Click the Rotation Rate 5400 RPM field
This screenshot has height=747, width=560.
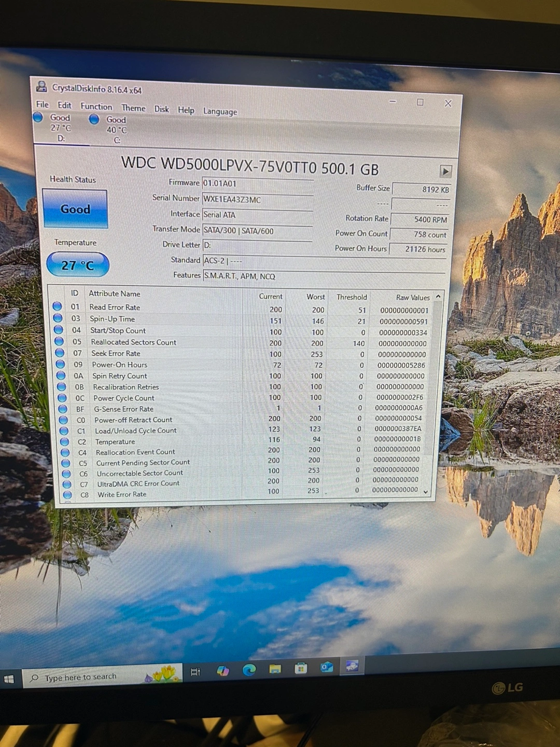pos(420,219)
